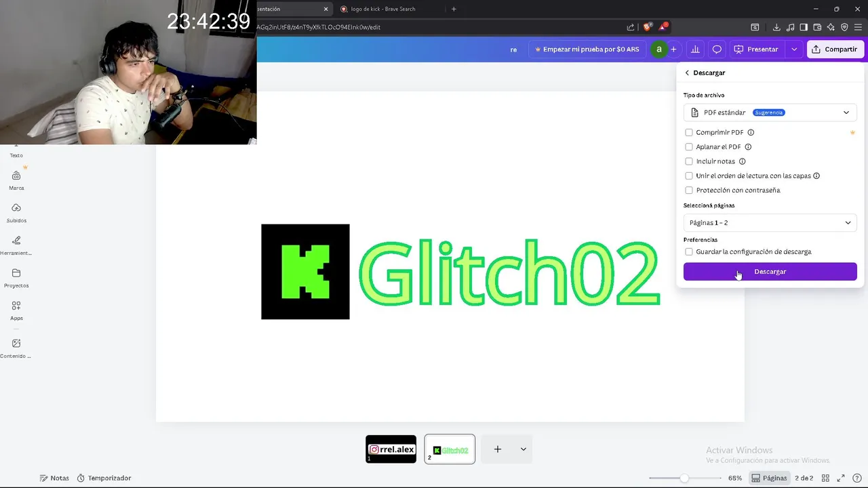
Task: Open the Marca brand panel
Action: pyautogui.click(x=16, y=180)
